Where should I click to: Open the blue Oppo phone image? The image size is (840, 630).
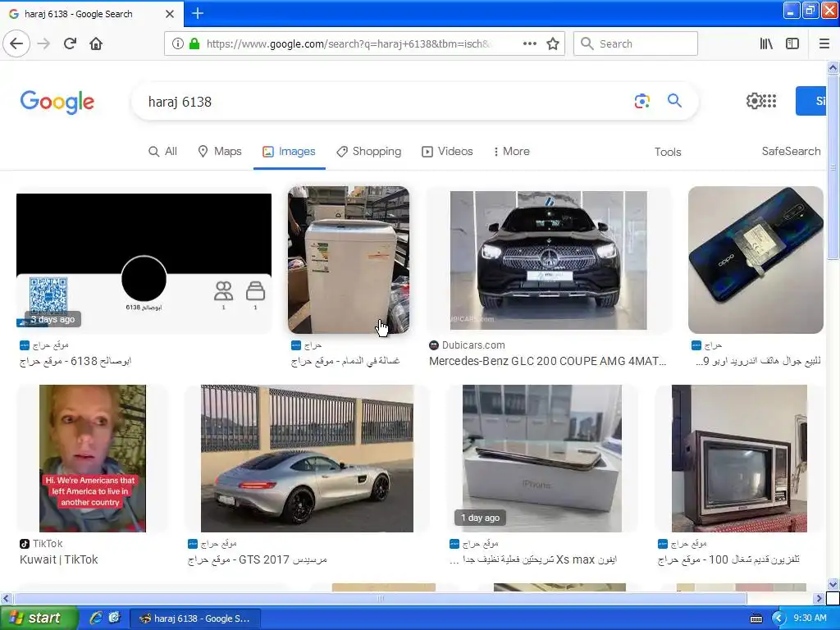coord(756,260)
